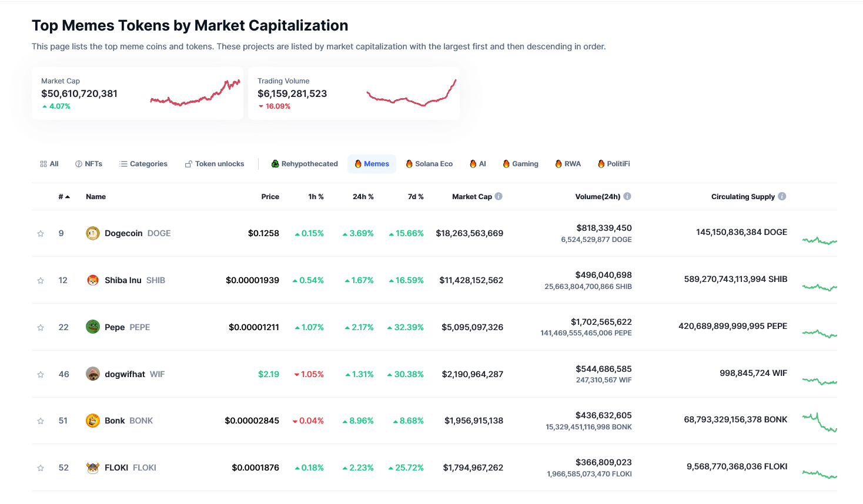Click the Market Cap trend chart card
The image size is (863, 504).
tap(138, 93)
